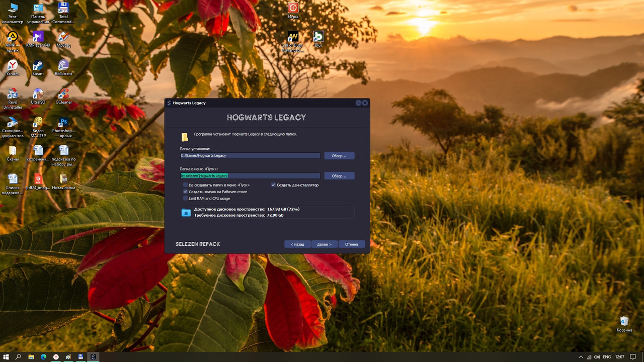This screenshot has width=644, height=362.
Task: Select the UltraISO desktop icon
Action: 38,97
